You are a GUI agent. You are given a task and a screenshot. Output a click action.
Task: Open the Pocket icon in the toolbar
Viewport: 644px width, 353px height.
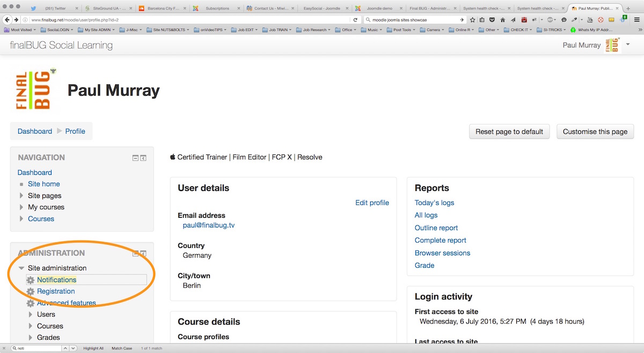click(x=492, y=20)
